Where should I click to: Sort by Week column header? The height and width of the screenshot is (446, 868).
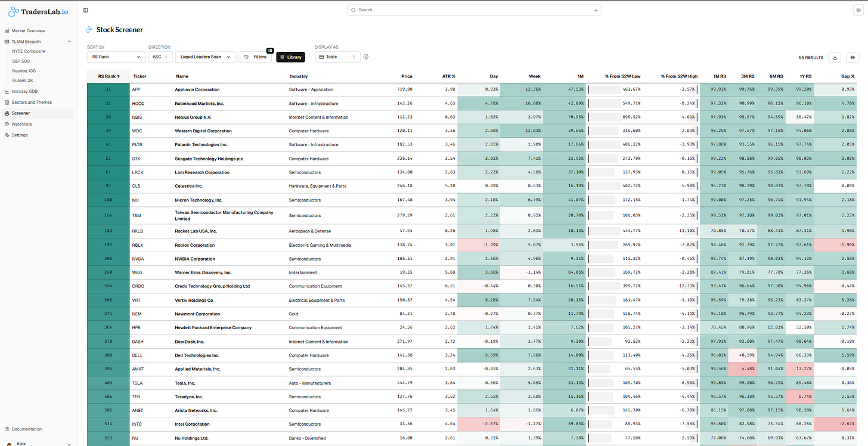[x=535, y=76]
